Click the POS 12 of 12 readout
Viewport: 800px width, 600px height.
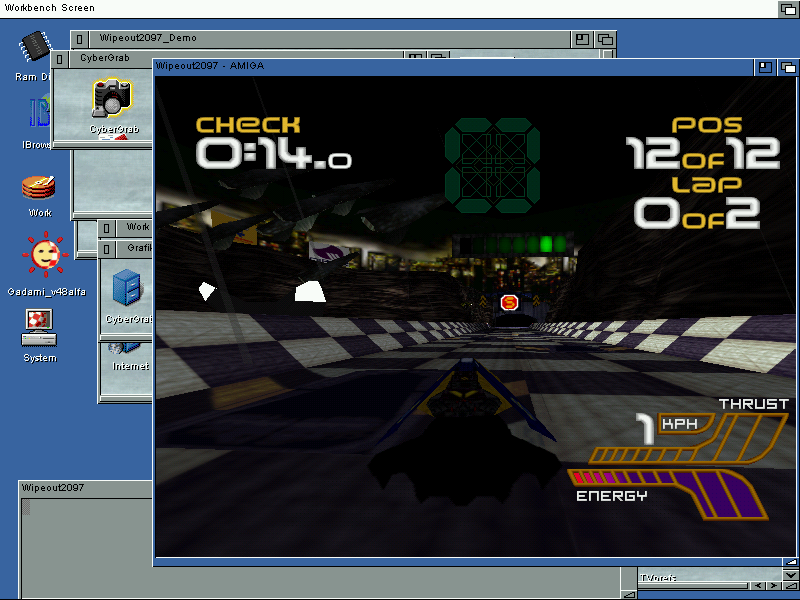tap(704, 143)
